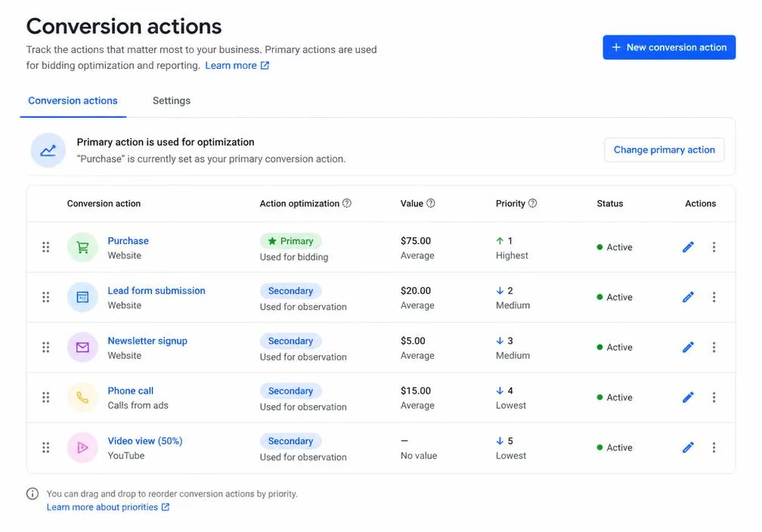Open the Newsletter signup link
Viewport: 762px width, 532px height.
point(147,341)
